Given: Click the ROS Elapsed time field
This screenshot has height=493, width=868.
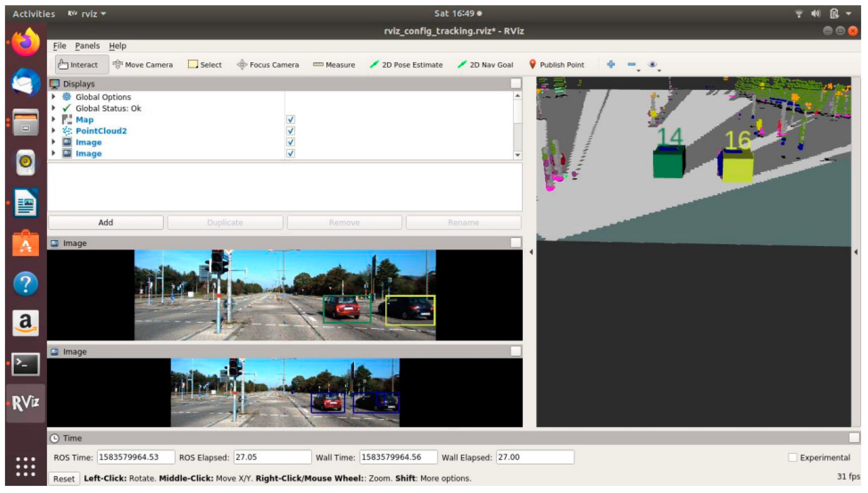Looking at the screenshot, I should tap(272, 457).
